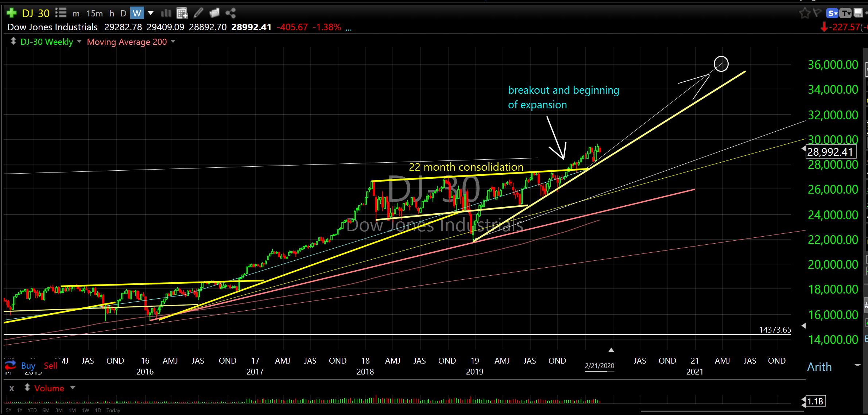Screen dimensions: 868x415
Task: Select the 15m timeframe
Action: click(94, 13)
